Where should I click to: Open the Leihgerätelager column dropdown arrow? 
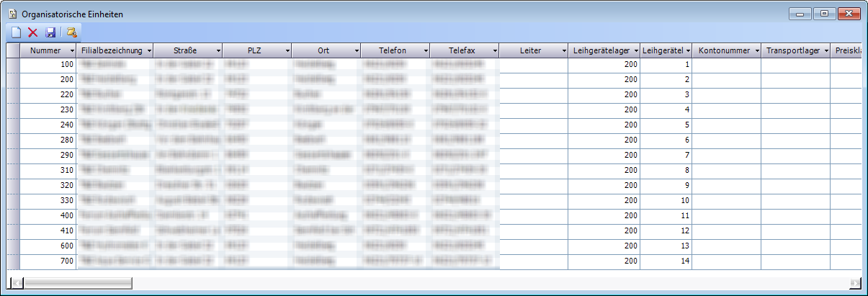pyautogui.click(x=635, y=51)
